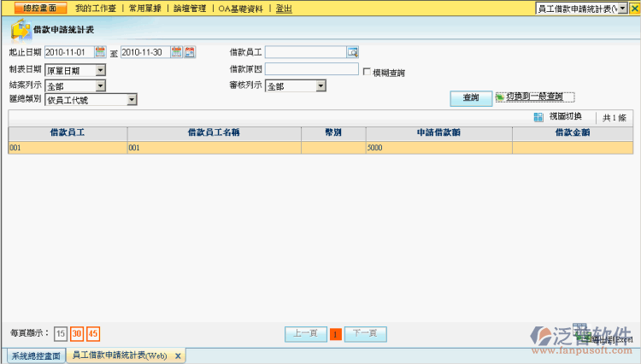Focus the 借款員工 input field

(306, 52)
